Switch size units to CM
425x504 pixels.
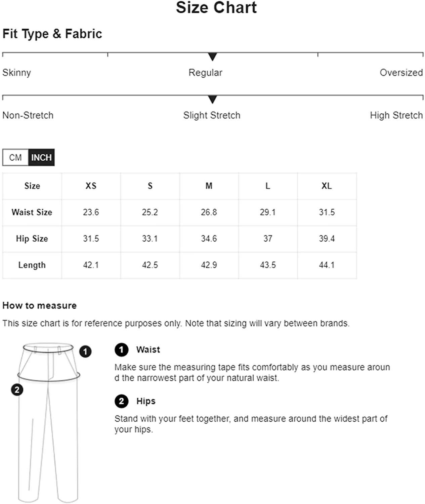[15, 157]
